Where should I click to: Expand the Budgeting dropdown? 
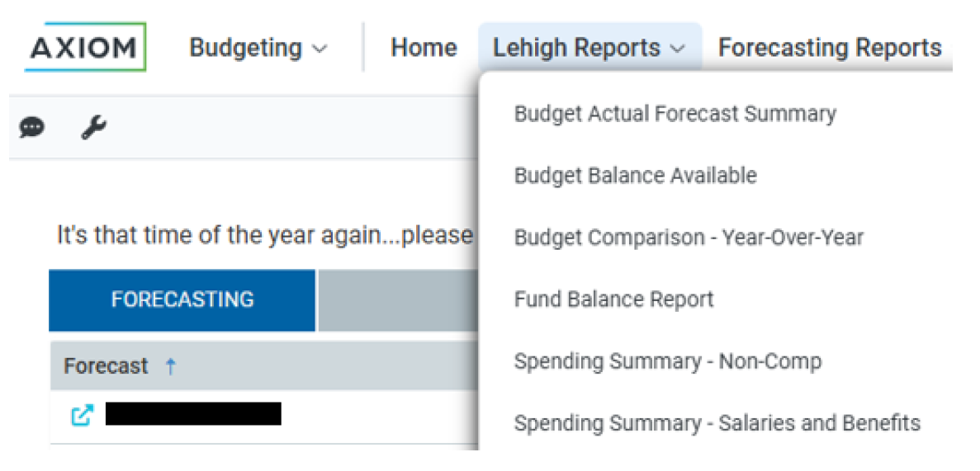point(258,48)
